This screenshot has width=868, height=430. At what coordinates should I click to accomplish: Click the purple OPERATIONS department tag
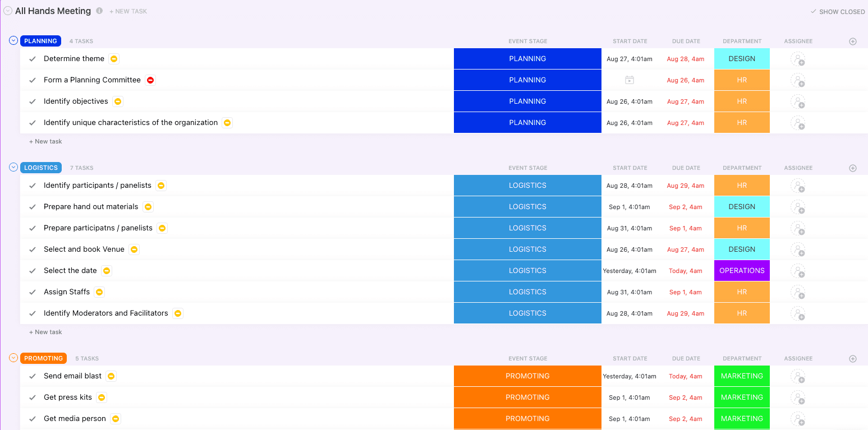(x=742, y=271)
